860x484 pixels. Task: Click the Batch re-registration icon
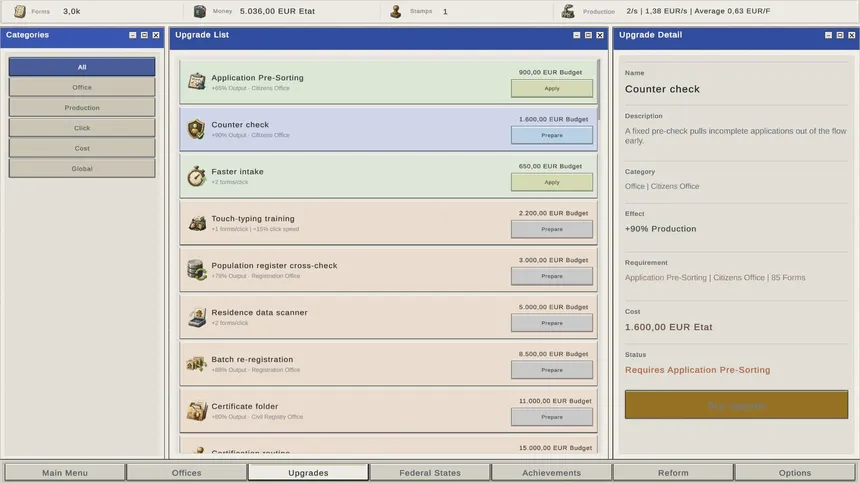pyautogui.click(x=196, y=364)
